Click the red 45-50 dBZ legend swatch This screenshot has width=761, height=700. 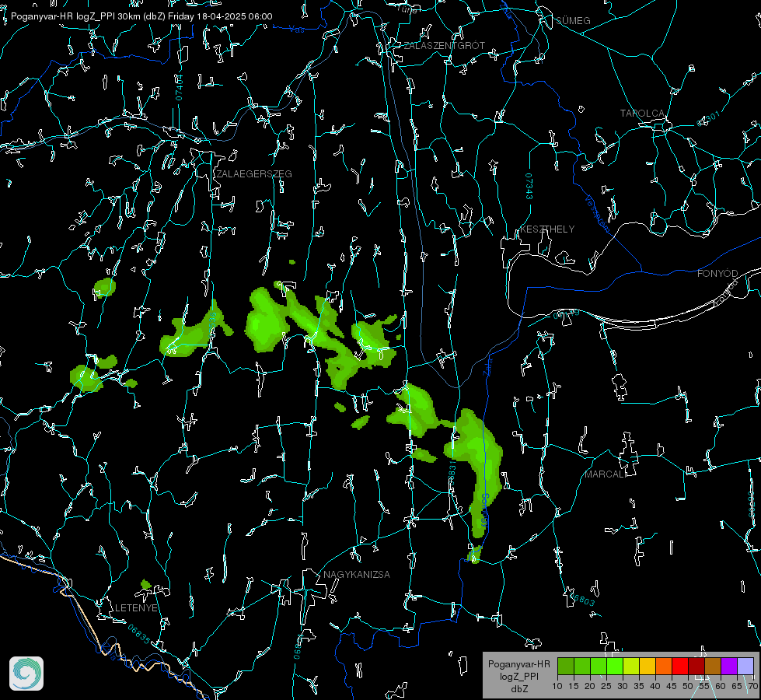coord(680,666)
